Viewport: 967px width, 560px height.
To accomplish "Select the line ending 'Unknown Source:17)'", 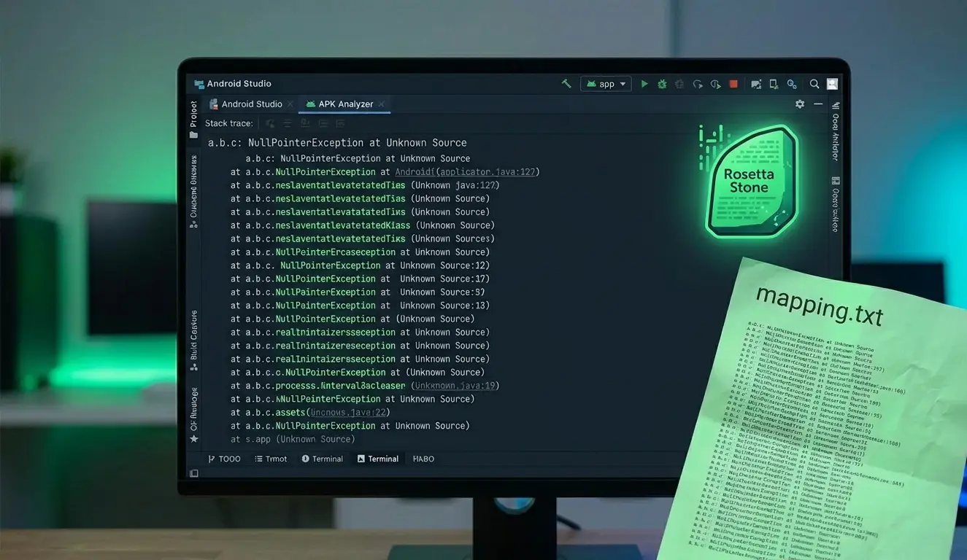I will tap(360, 279).
